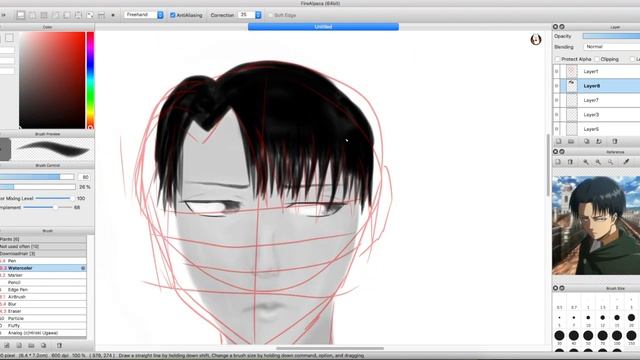Viewport: 640px width, 360px height.
Task: Uncheck the AntiAliasing checkbox
Action: point(173,15)
